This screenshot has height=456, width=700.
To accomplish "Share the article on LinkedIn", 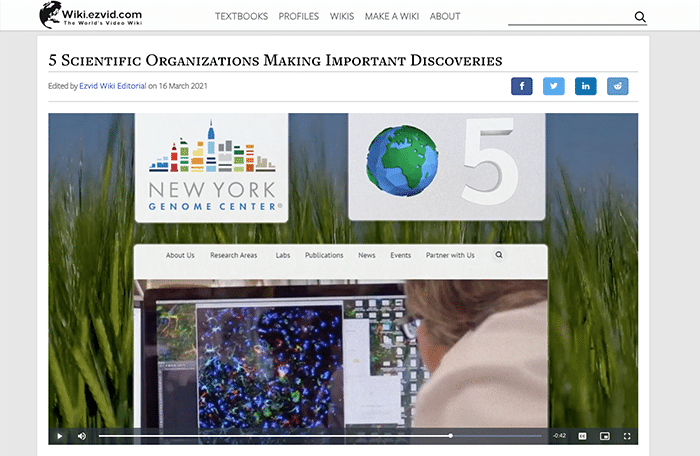I will [586, 86].
